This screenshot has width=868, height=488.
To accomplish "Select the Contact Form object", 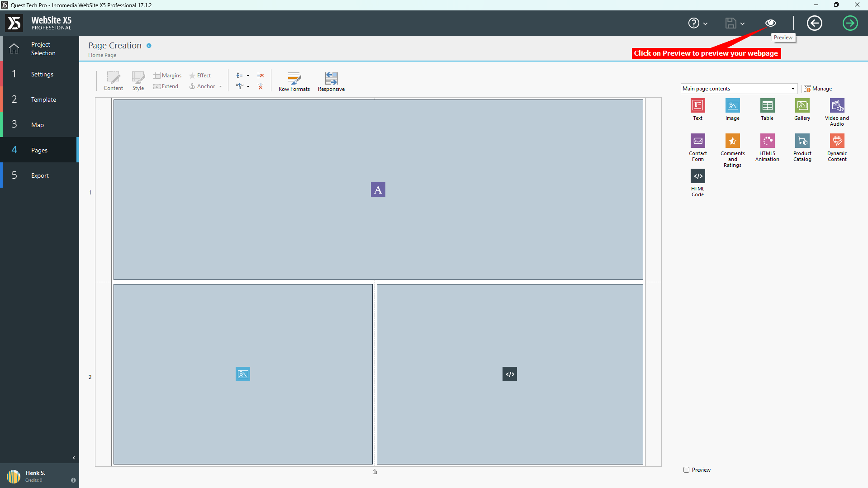I will [x=697, y=148].
